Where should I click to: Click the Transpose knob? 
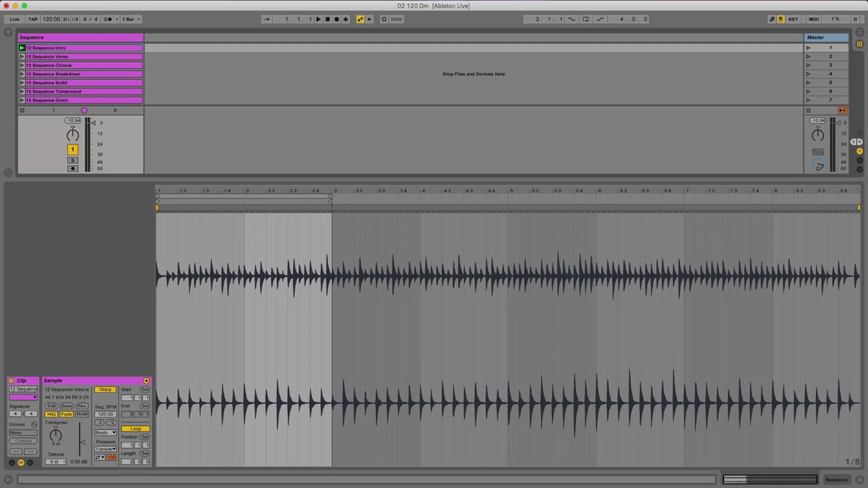click(56, 435)
